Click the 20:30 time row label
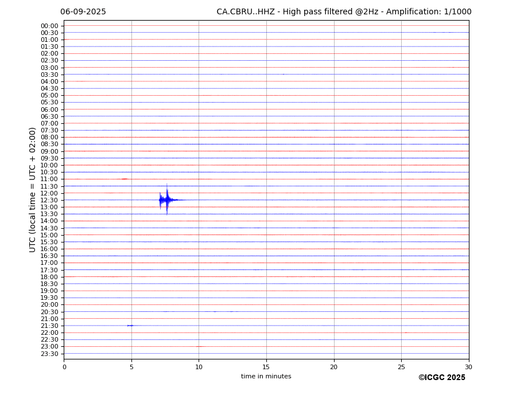The image size is (532, 399). tap(49, 312)
